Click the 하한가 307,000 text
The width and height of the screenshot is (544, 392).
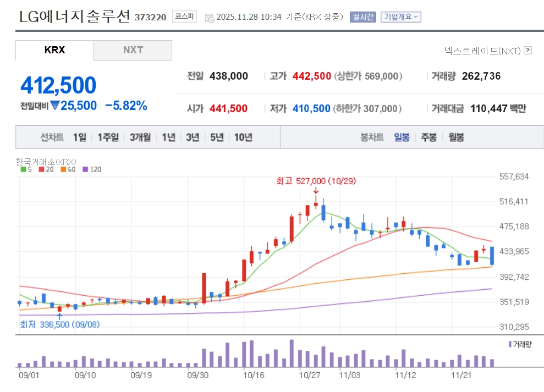click(x=367, y=108)
